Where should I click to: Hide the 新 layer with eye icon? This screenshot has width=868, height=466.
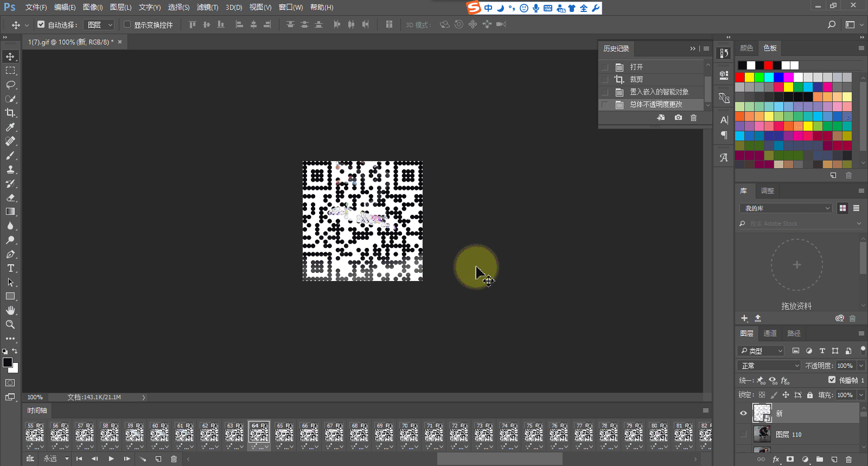point(744,413)
